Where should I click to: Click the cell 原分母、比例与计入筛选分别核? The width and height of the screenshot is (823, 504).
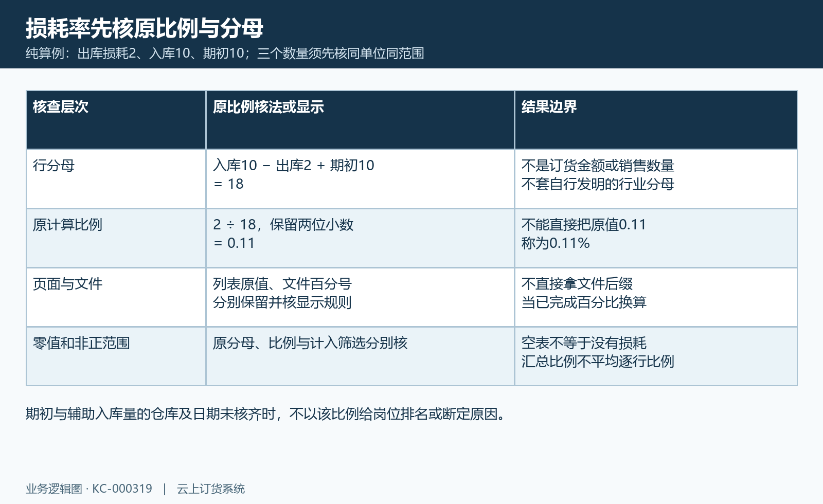[x=360, y=356]
